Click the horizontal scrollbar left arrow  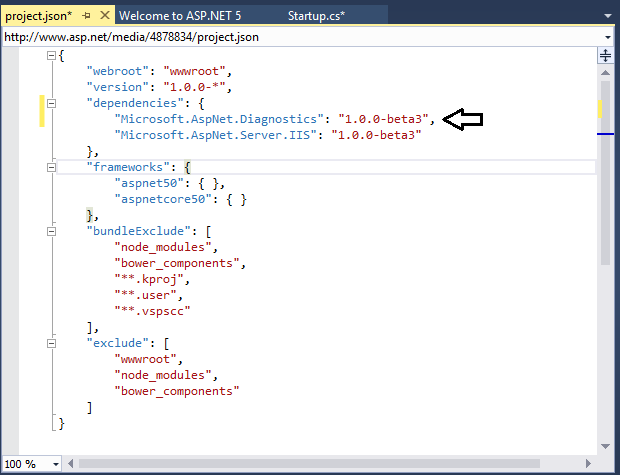click(71, 464)
